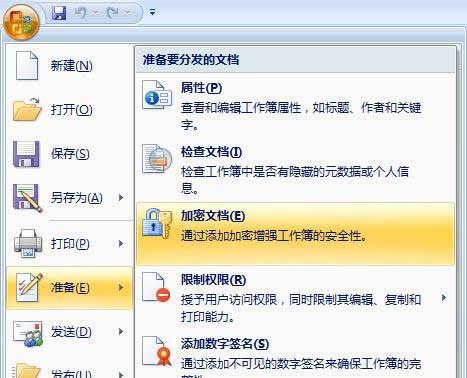Expand the 另存为 submenu arrow
467x378 pixels.
[121, 198]
